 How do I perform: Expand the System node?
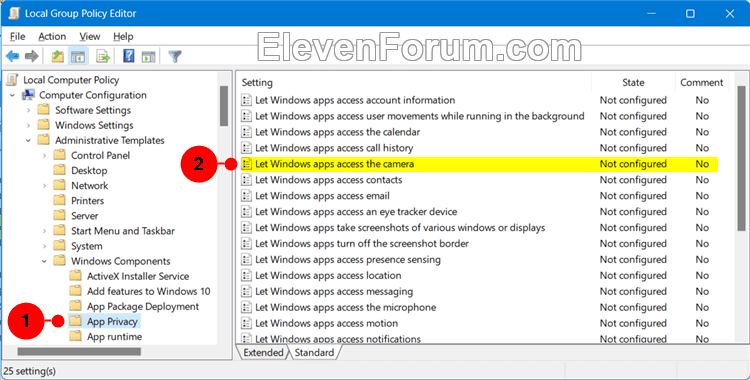pyautogui.click(x=44, y=246)
